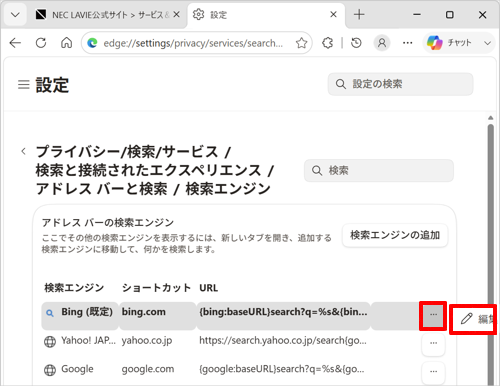Reload the page with the refresh icon
The height and width of the screenshot is (386, 500).
coord(41,43)
